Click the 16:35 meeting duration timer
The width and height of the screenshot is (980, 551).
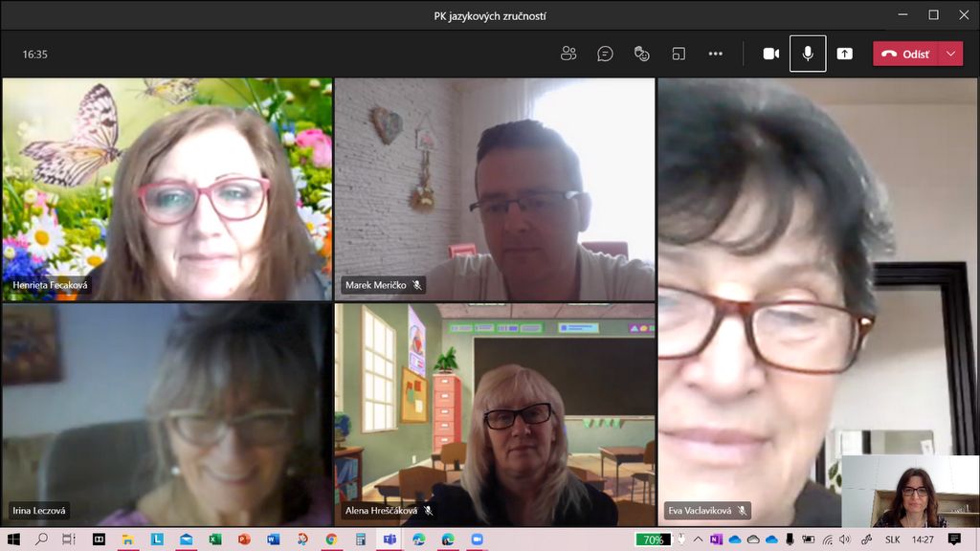[35, 55]
